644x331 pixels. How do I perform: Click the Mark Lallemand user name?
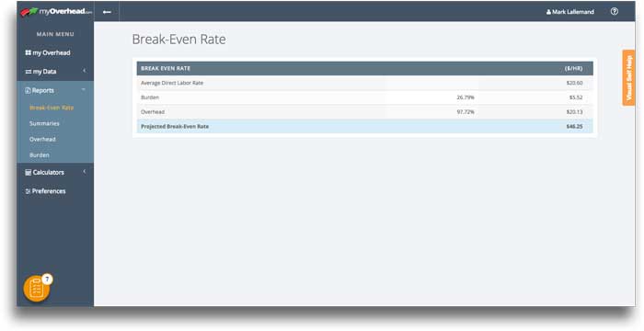(x=573, y=12)
